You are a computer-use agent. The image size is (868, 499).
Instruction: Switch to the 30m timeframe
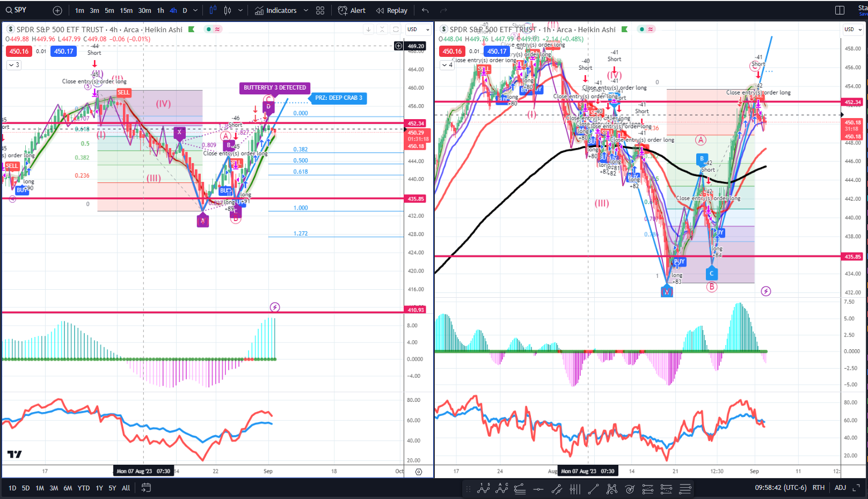pyautogui.click(x=144, y=11)
